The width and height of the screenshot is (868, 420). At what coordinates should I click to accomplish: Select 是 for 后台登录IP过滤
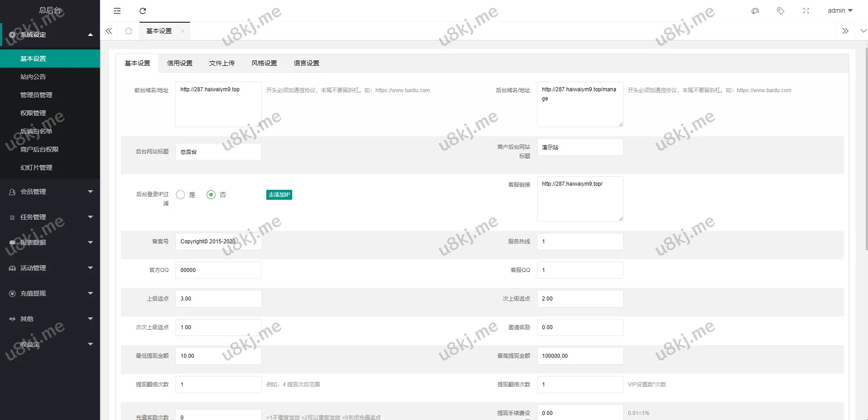click(x=181, y=195)
